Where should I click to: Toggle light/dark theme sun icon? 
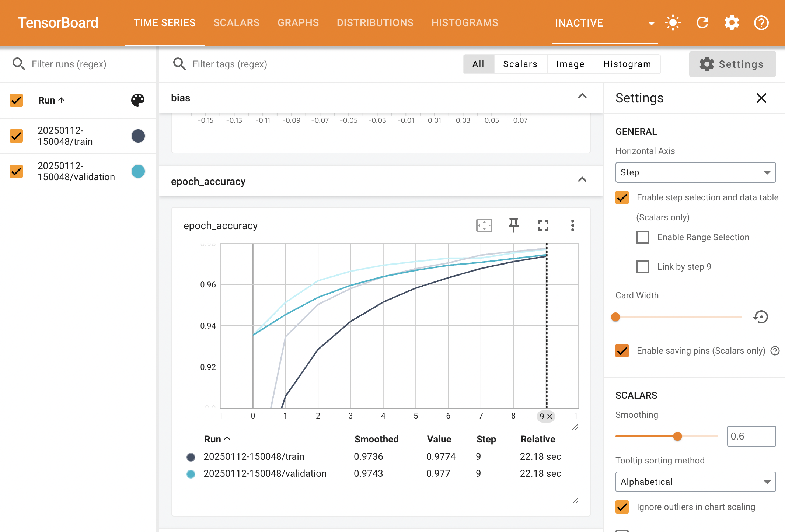point(673,23)
